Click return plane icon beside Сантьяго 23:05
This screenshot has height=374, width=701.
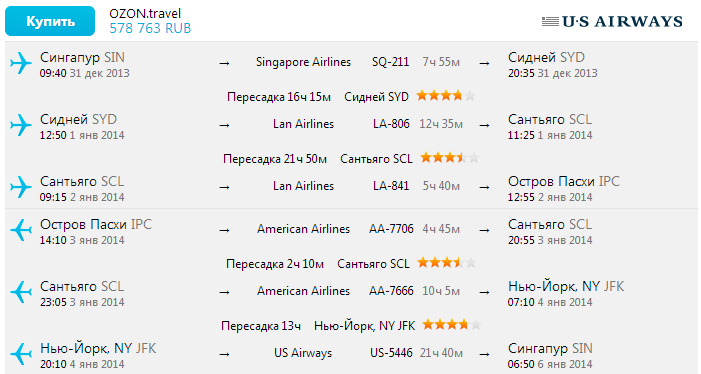21,292
